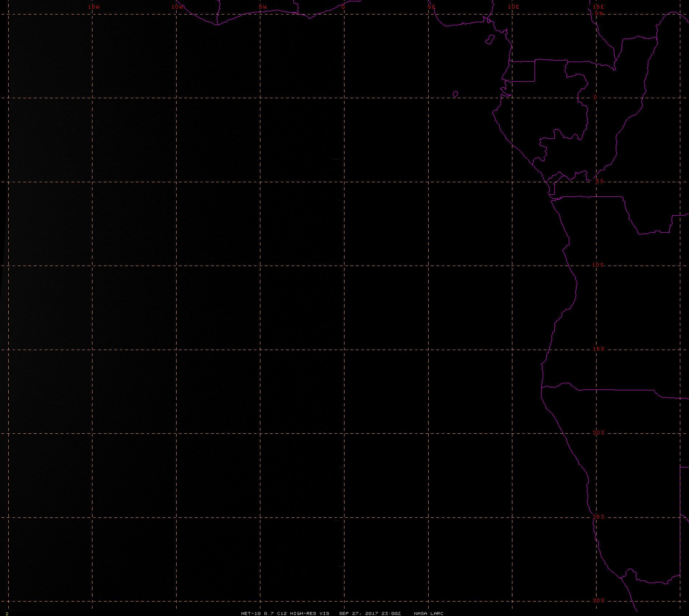Select the 15S latitude label

click(598, 349)
